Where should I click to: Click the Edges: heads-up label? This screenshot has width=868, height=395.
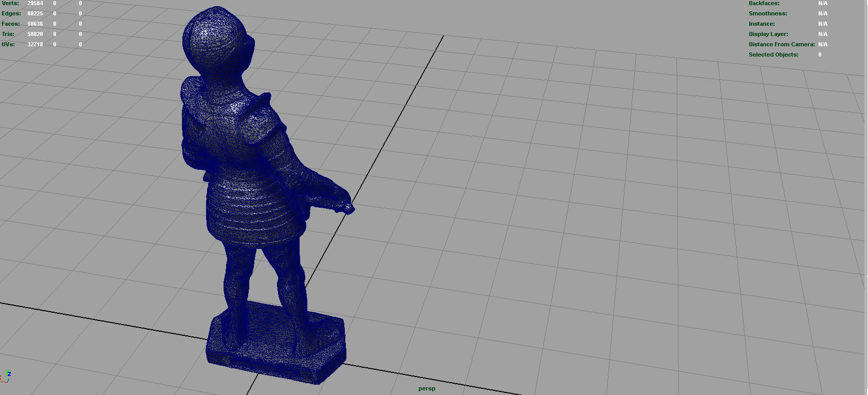click(11, 13)
